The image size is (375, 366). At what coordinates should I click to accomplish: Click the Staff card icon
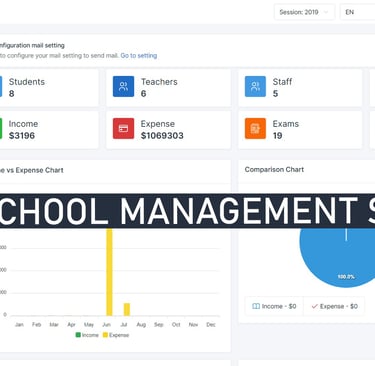coord(255,86)
